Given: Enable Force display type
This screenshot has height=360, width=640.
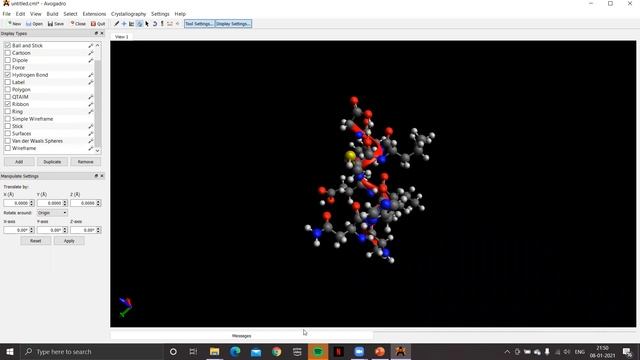Looking at the screenshot, I should (8, 67).
